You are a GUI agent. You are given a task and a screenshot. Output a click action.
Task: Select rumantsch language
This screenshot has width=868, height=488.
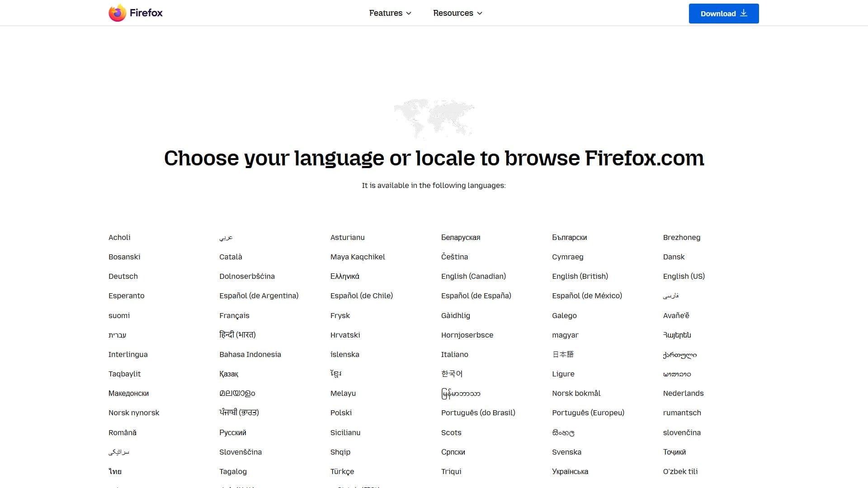coord(682,413)
